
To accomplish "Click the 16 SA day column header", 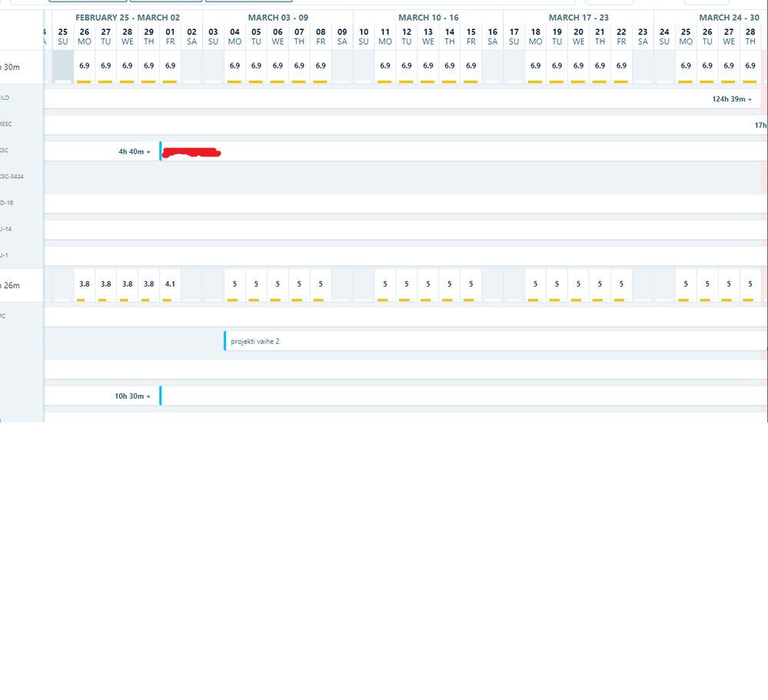I will [492, 37].
